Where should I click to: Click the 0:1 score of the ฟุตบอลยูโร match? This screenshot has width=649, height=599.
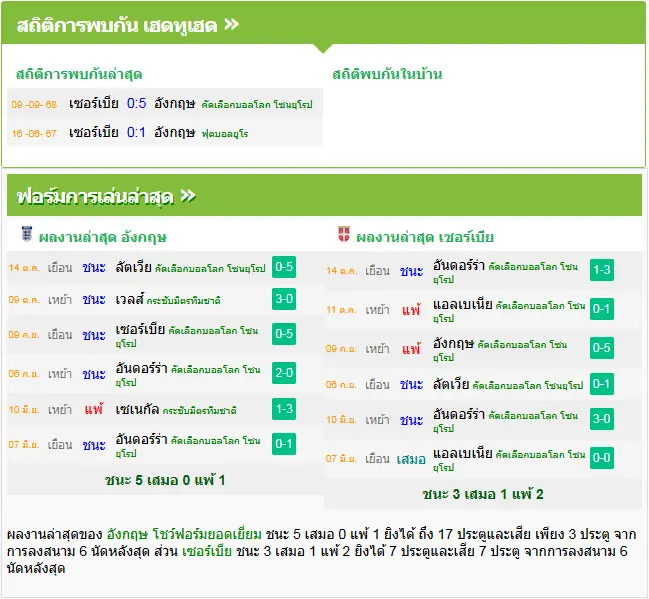point(136,132)
